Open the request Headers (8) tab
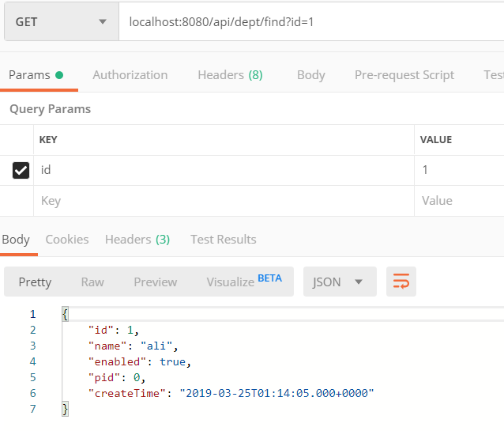This screenshot has height=431, width=504. 230,75
